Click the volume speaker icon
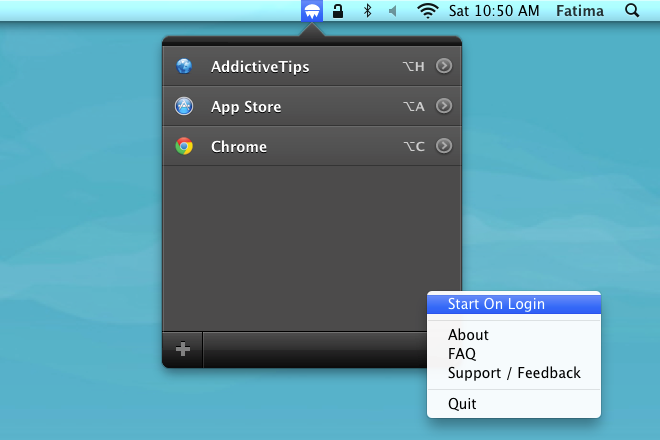Viewport: 660px width, 440px height. 392,11
